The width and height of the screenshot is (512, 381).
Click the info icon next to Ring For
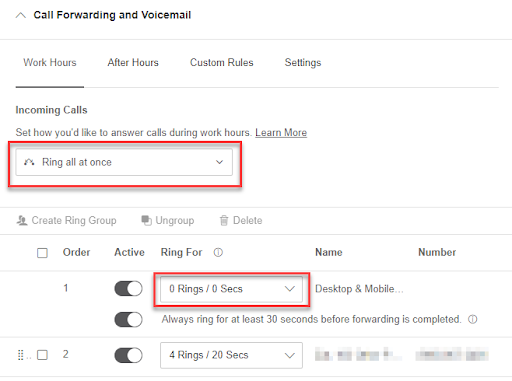click(x=218, y=252)
